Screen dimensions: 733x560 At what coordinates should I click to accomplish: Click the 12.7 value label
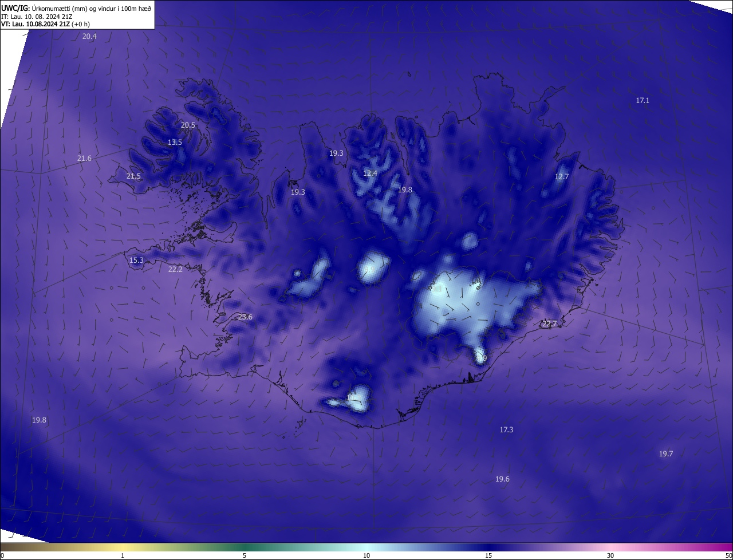pos(562,176)
